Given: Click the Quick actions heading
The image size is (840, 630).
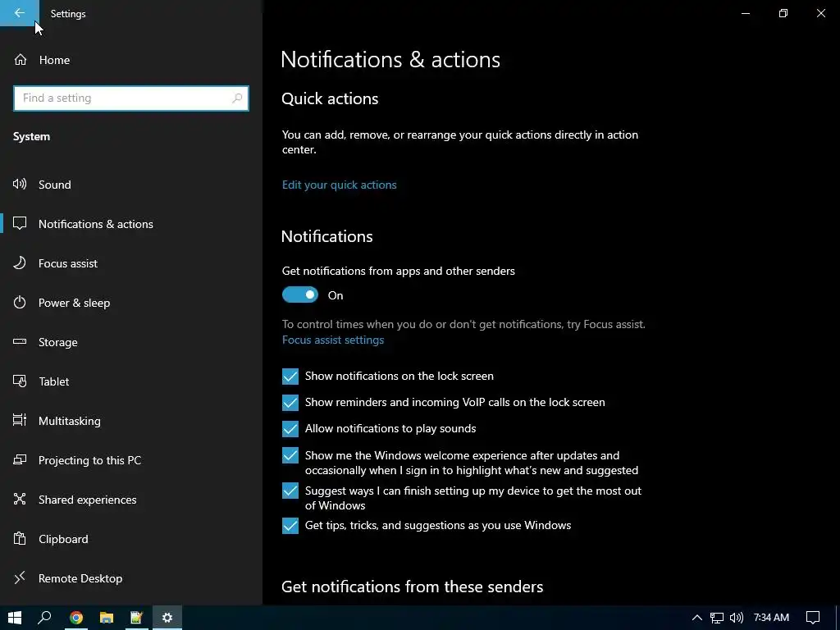Looking at the screenshot, I should tap(330, 98).
